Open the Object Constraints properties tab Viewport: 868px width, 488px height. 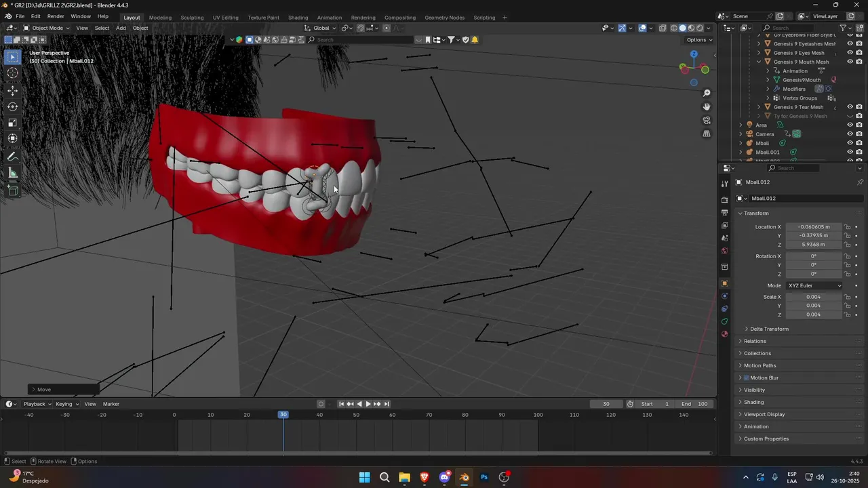pyautogui.click(x=724, y=309)
